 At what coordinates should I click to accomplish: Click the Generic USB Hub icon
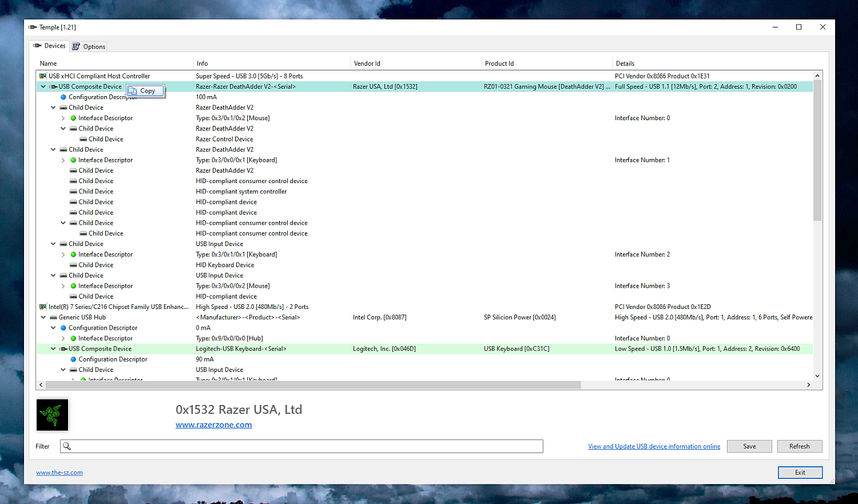pos(53,318)
